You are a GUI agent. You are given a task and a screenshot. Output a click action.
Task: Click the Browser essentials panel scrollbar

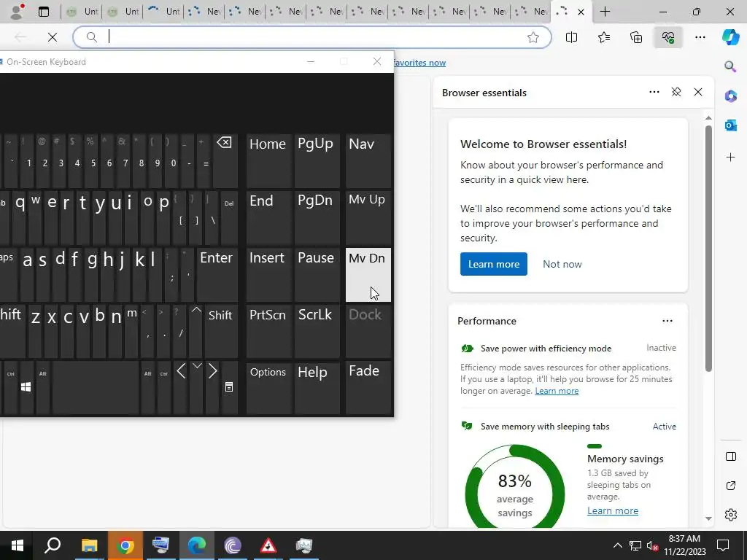[x=708, y=248]
